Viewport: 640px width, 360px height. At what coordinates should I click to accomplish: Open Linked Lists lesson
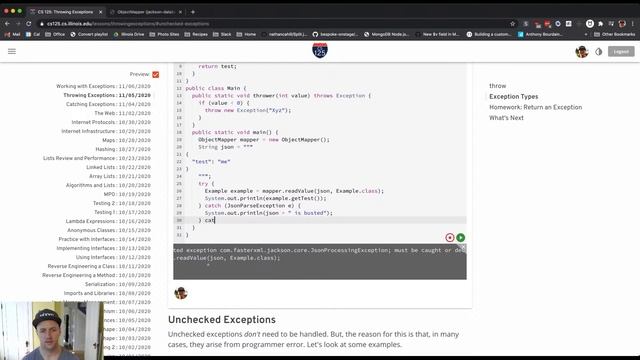pos(118,167)
